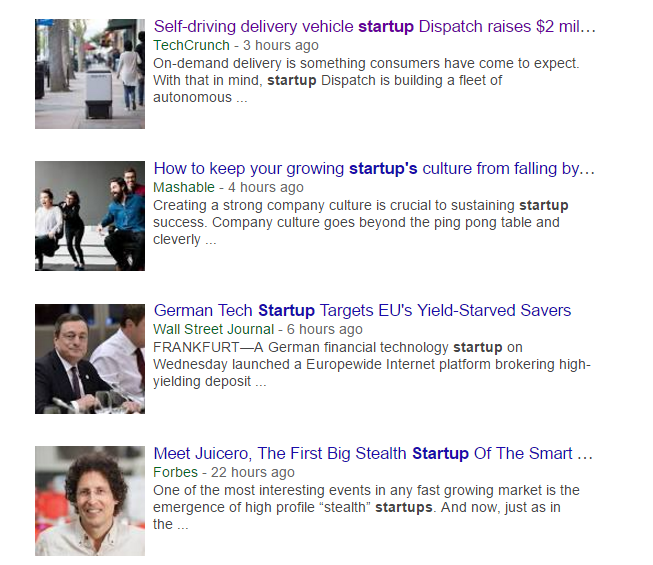Click the delivery robot sidewalk thumbnail

pos(90,74)
